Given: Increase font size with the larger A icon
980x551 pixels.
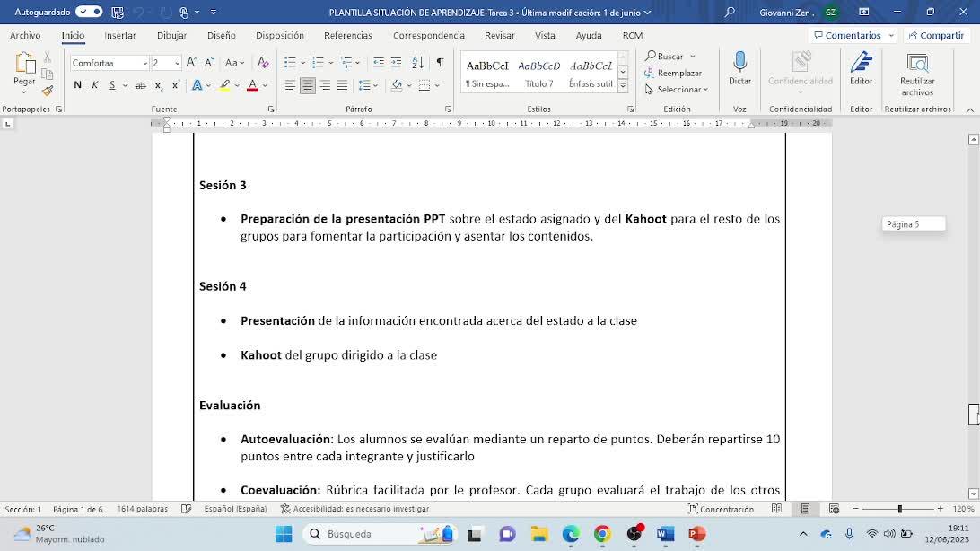Looking at the screenshot, I should 192,63.
